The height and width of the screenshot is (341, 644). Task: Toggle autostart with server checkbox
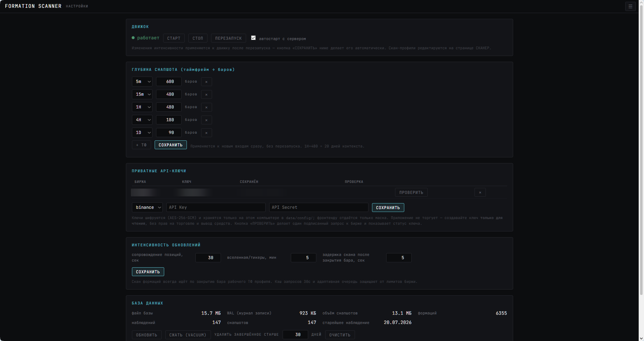tap(253, 38)
